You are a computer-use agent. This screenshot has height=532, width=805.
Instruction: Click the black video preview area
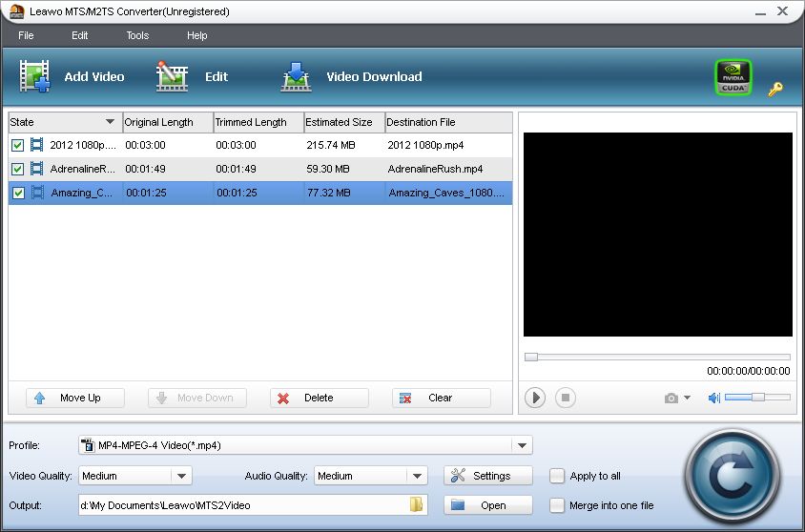point(658,235)
